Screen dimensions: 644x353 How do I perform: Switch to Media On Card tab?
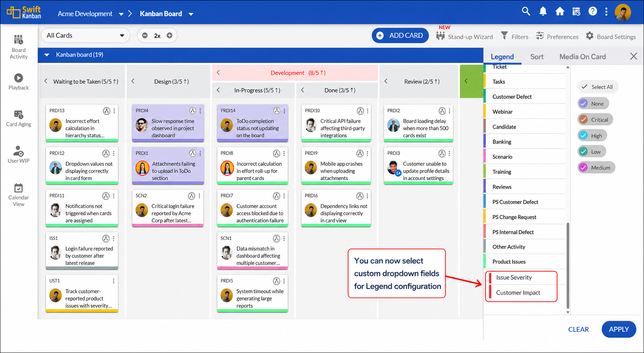[582, 57]
